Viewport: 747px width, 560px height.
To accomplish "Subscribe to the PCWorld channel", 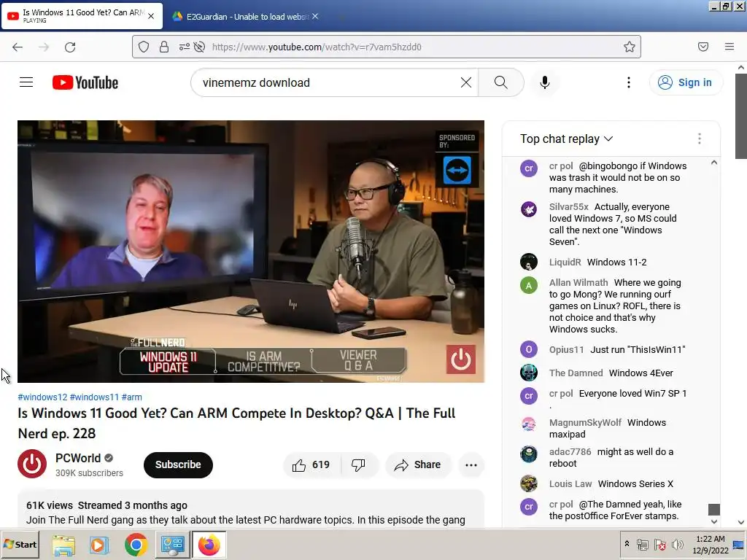I will pos(178,464).
